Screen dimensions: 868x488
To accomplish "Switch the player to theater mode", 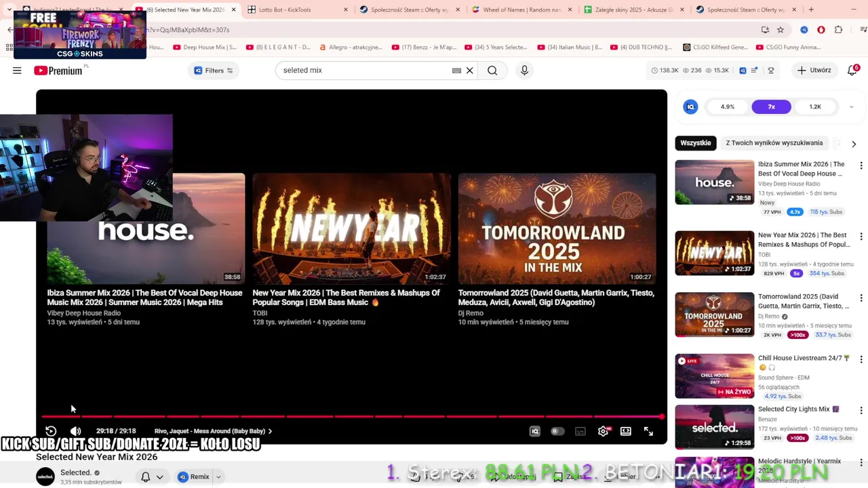I will point(626,431).
